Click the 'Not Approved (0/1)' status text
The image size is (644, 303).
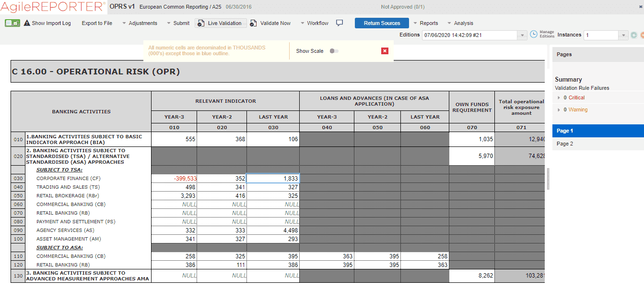click(402, 7)
